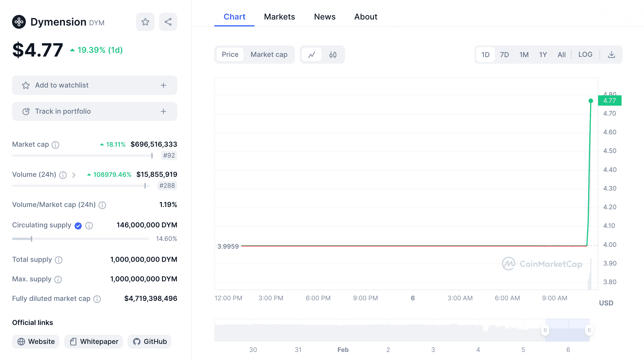Set chart range to 7D
The height and width of the screenshot is (360, 644).
[504, 55]
